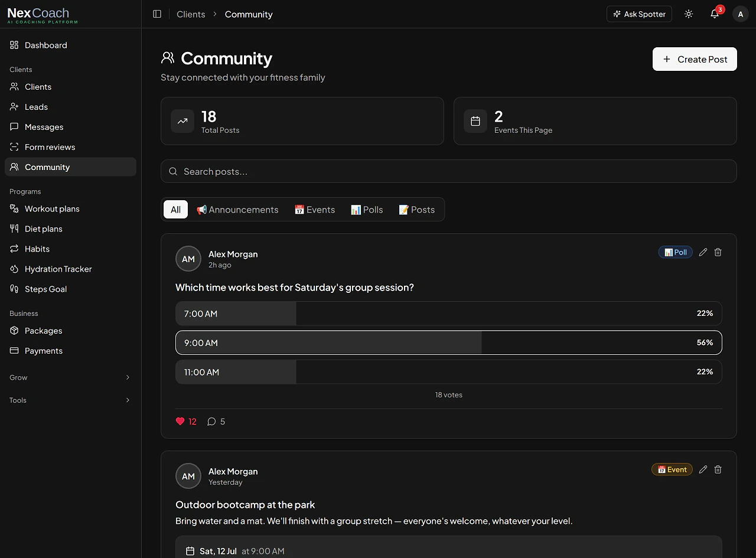Vote for 7:00 AM poll option
Screen dimensions: 756x558
(x=449, y=314)
